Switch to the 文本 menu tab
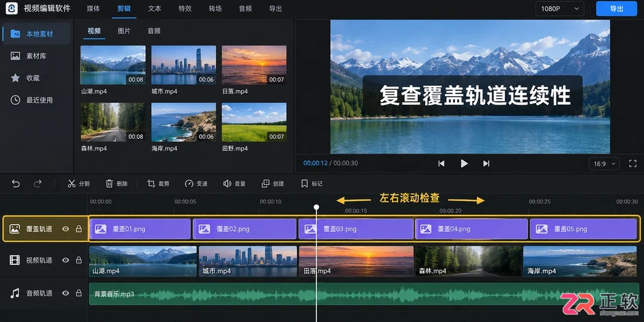 click(154, 8)
